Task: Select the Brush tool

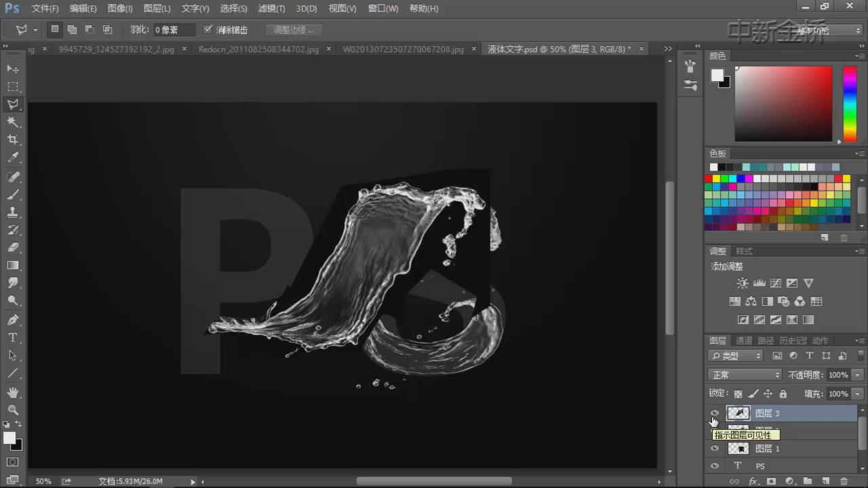Action: pos(13,195)
